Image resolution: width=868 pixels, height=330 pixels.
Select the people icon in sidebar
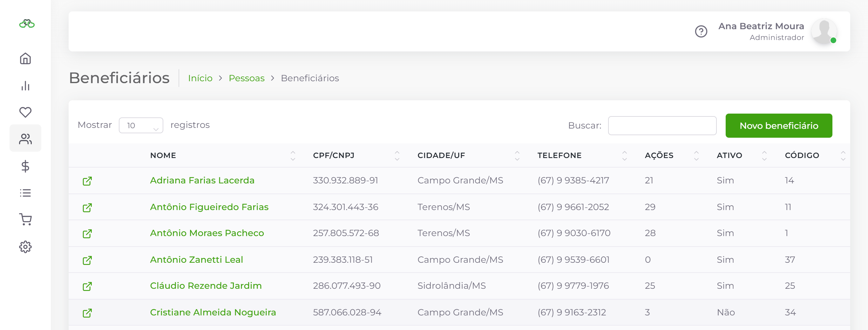click(25, 139)
